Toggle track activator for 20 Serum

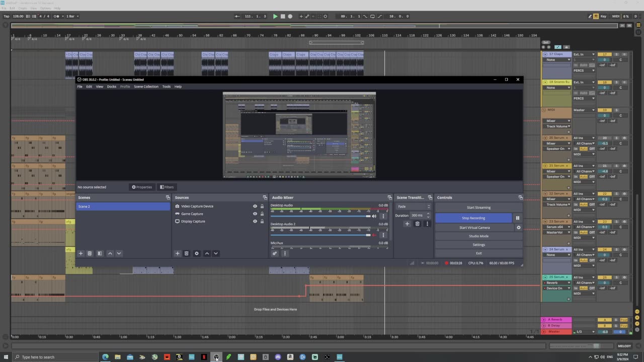pyautogui.click(x=605, y=138)
